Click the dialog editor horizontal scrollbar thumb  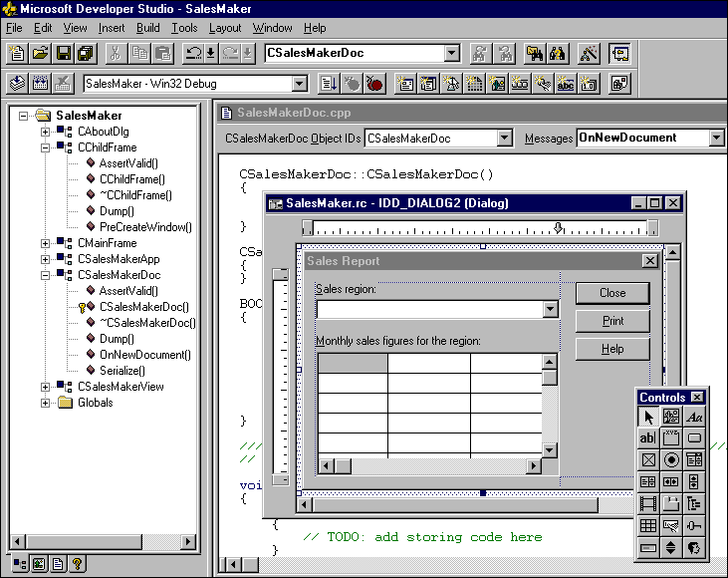(455, 504)
